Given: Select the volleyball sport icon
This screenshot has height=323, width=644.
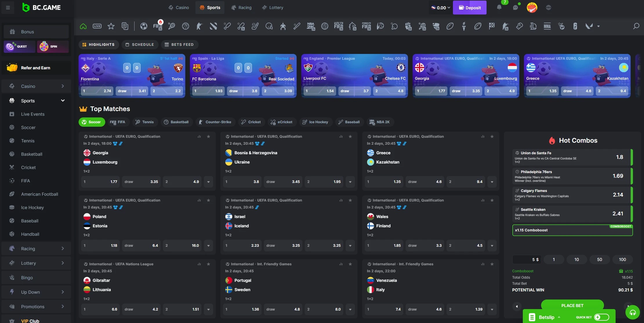Looking at the screenshot, I should (x=325, y=26).
